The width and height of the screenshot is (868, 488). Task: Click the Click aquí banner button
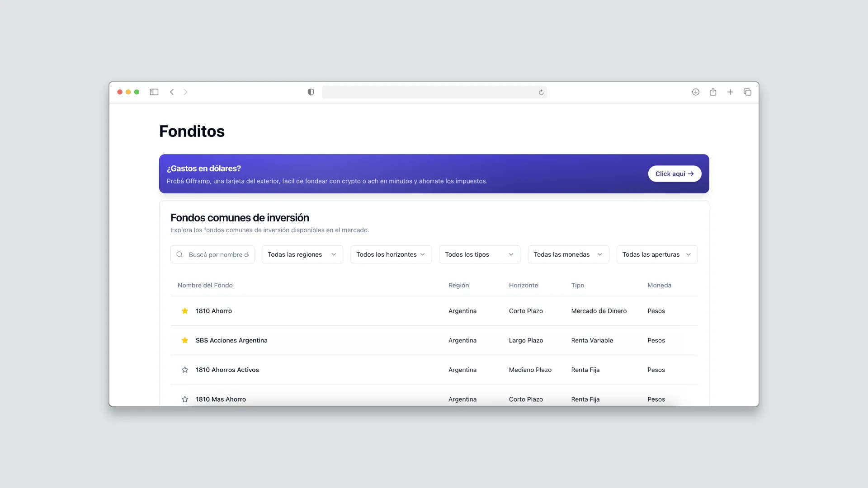[675, 174]
